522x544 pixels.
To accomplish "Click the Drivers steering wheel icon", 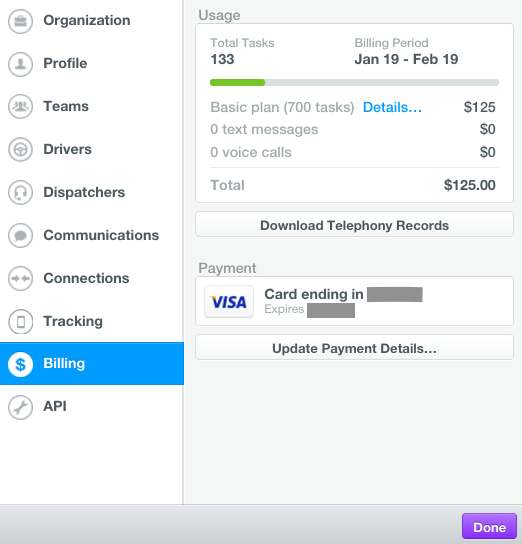I will (20, 150).
